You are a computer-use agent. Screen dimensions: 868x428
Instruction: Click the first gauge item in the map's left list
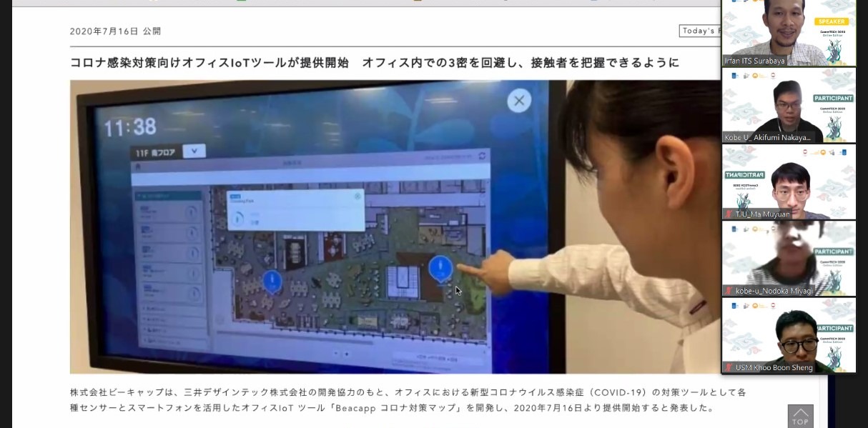169,212
